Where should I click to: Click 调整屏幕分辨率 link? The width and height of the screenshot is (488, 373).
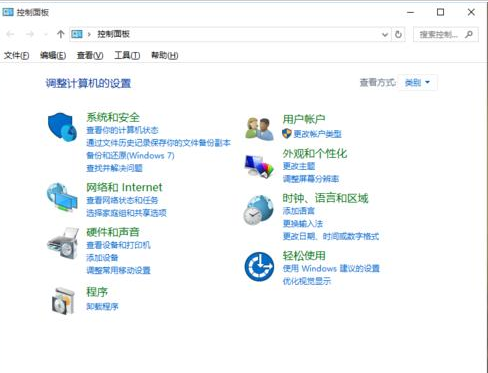click(x=311, y=179)
